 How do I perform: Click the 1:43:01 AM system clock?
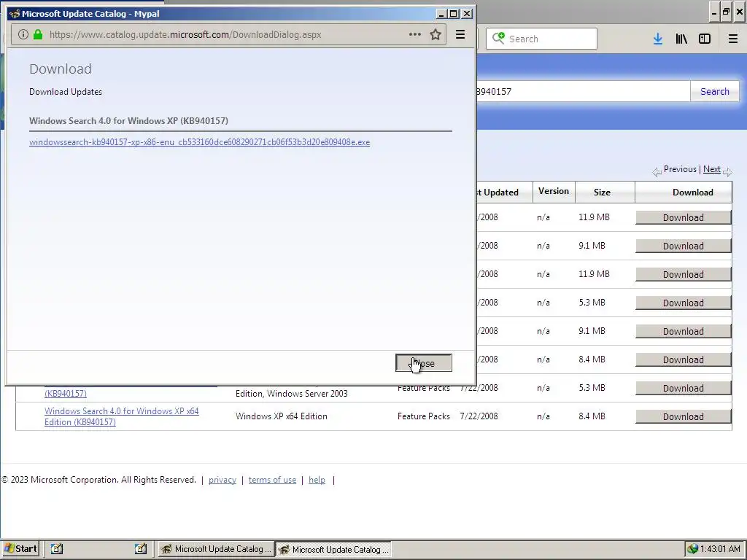pyautogui.click(x=720, y=549)
